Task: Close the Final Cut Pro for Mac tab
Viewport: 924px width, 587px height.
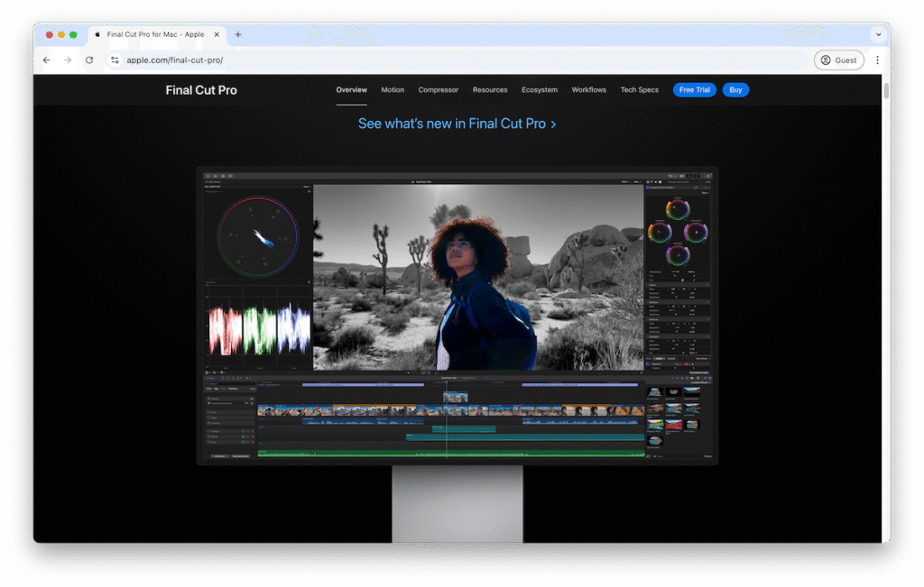Action: tap(217, 35)
